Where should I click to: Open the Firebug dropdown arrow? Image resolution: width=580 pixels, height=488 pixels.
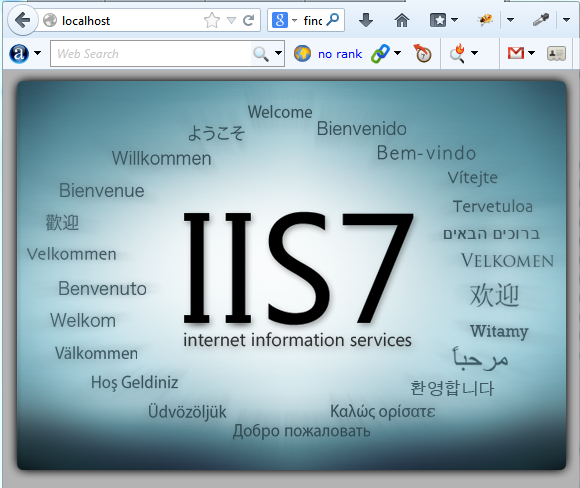click(510, 20)
